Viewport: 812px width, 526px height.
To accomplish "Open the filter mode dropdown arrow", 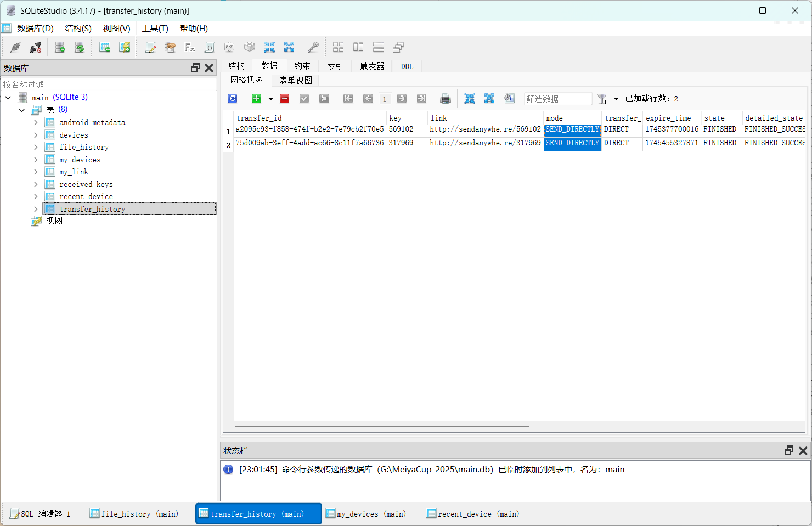I will [616, 99].
